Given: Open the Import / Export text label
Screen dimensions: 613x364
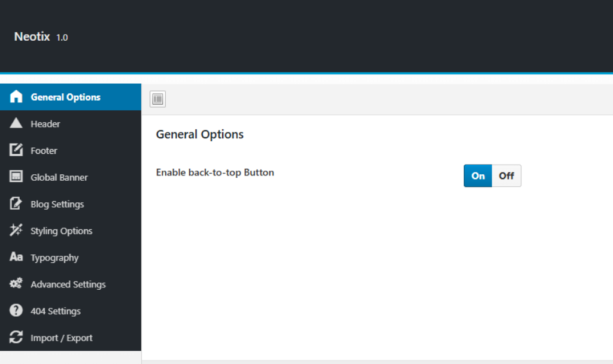Looking at the screenshot, I should 62,338.
